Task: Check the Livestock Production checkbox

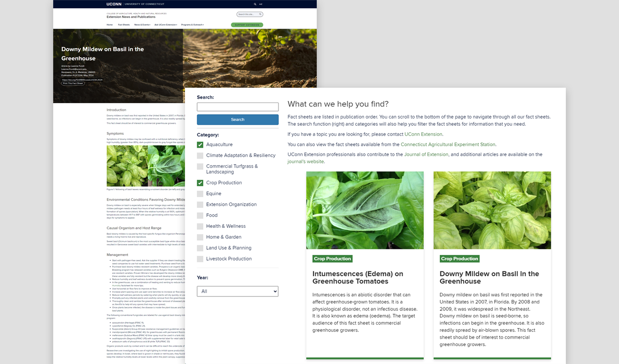Action: click(x=200, y=259)
